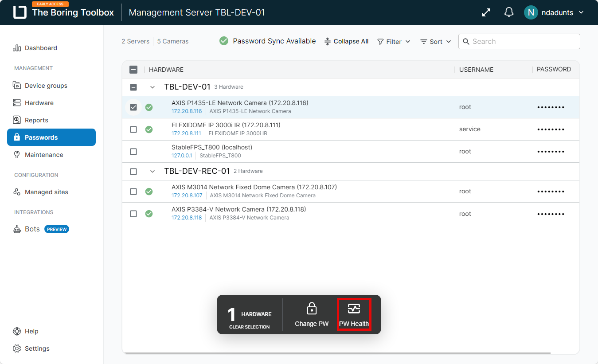Click the fullscreen expand arrows icon
This screenshot has width=598, height=364.
[486, 12]
